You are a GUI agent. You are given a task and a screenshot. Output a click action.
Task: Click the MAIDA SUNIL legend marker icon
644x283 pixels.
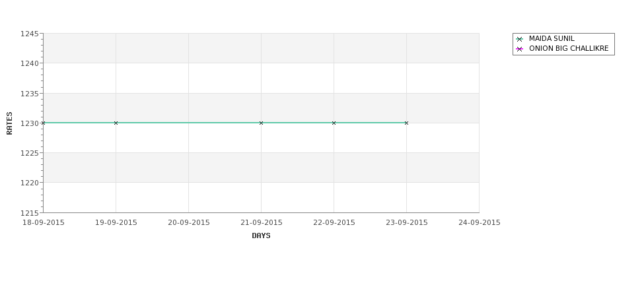pyautogui.click(x=520, y=39)
